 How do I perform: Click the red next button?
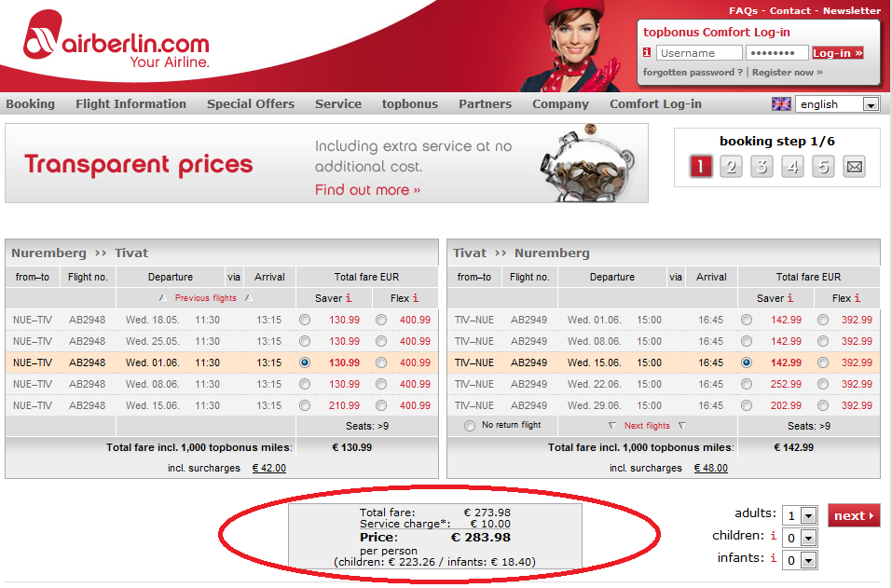click(853, 515)
